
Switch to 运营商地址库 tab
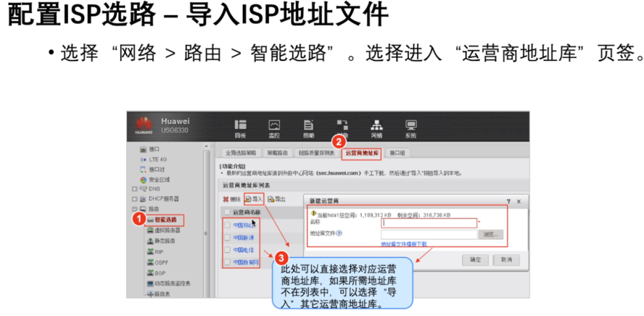point(362,153)
